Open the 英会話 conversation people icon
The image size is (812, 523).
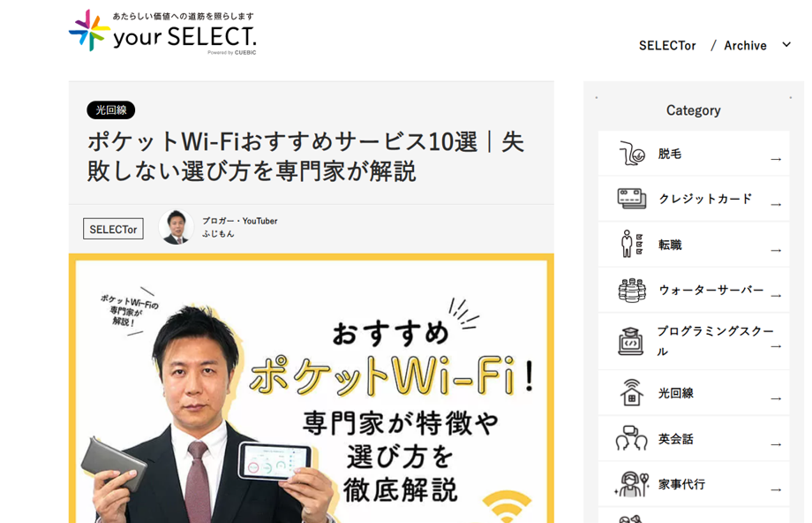click(x=631, y=438)
